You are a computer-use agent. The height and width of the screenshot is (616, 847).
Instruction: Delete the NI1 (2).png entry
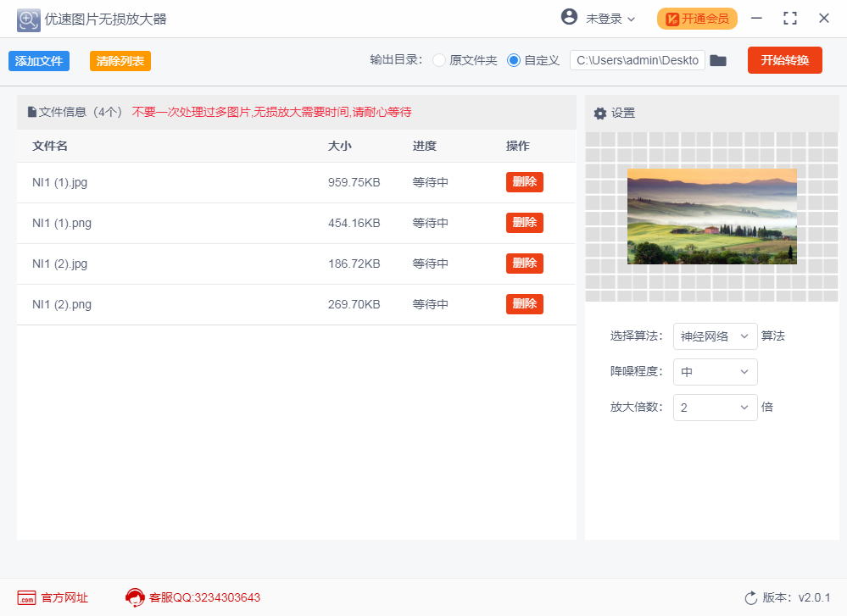click(525, 304)
